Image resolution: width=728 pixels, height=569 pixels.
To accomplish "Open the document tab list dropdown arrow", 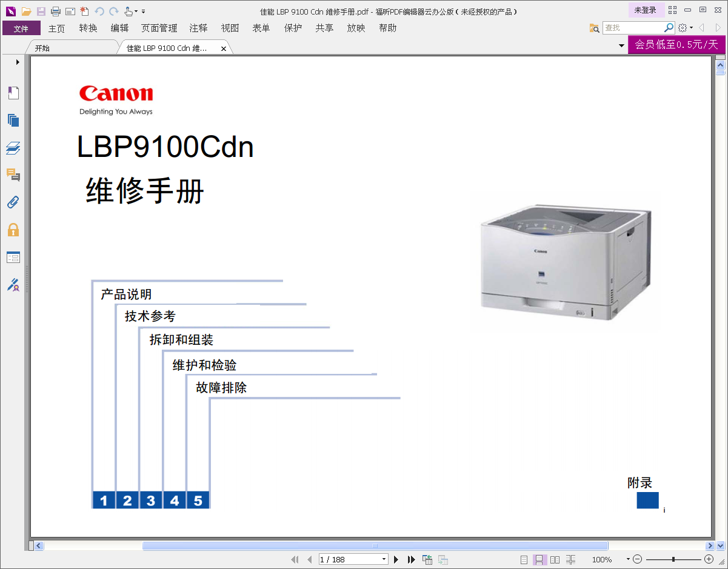I will (621, 45).
